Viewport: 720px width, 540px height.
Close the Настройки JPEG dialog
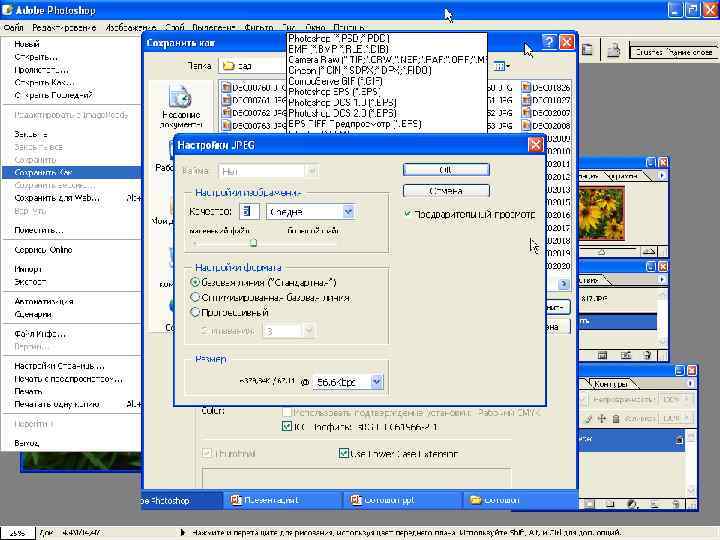535,145
